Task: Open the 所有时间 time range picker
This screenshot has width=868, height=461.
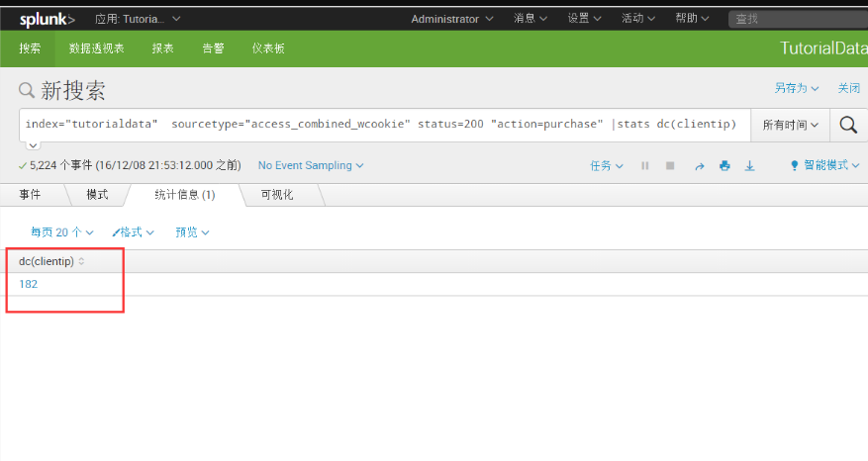Action: tap(790, 125)
